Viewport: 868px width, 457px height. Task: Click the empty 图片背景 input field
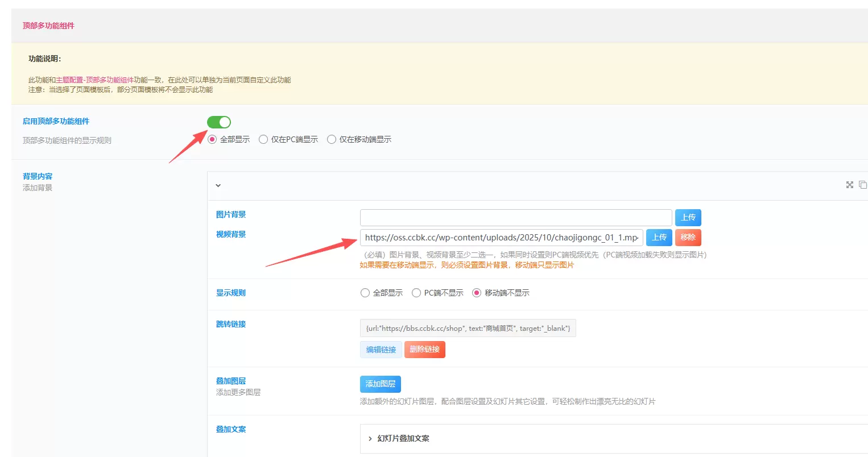point(516,218)
